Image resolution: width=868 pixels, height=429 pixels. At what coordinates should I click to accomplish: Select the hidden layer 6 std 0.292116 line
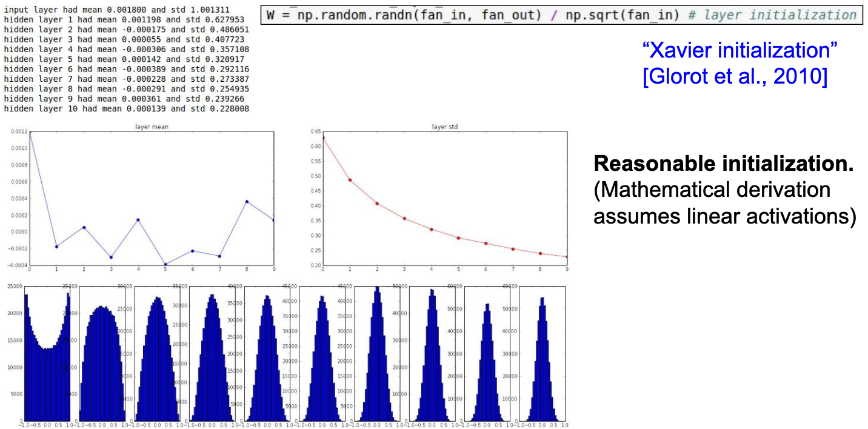(126, 69)
